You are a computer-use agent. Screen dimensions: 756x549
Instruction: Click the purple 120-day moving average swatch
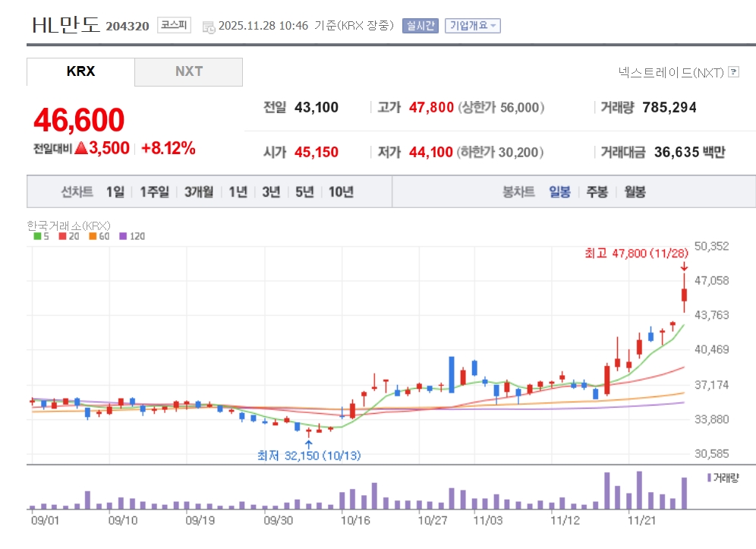coord(123,236)
